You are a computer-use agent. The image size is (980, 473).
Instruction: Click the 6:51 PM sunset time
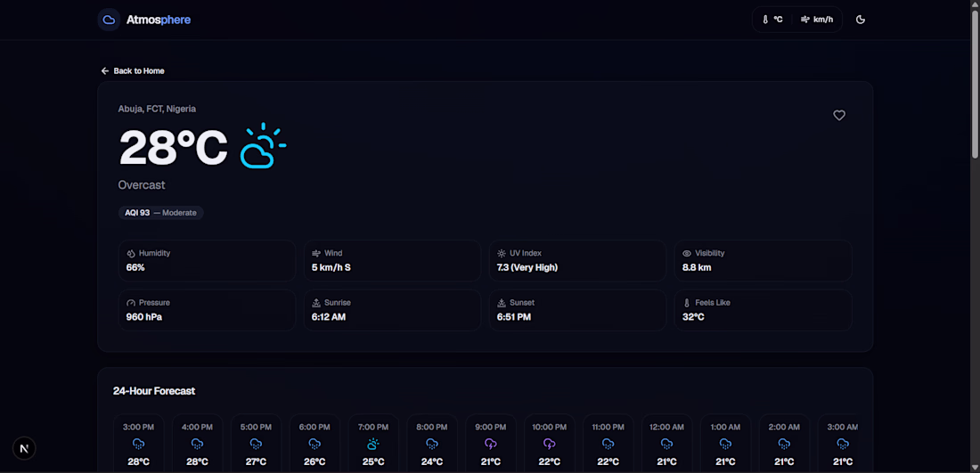pos(514,317)
